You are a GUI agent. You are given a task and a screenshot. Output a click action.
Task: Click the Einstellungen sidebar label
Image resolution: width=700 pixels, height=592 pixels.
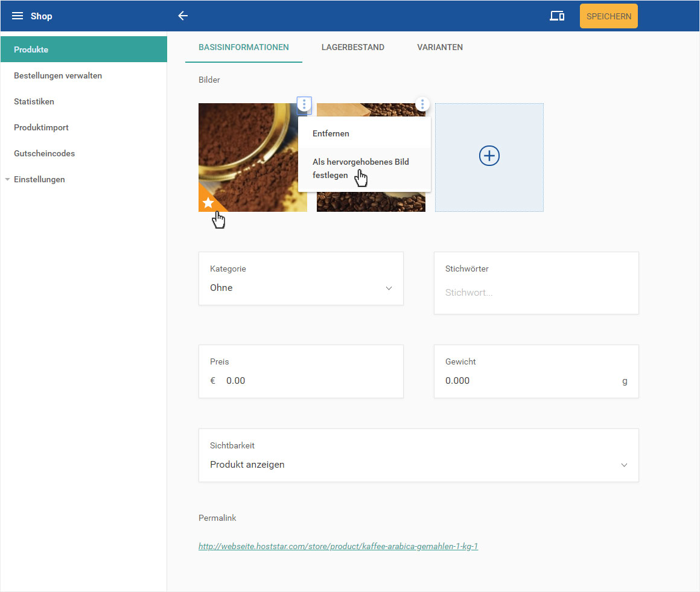[39, 179]
